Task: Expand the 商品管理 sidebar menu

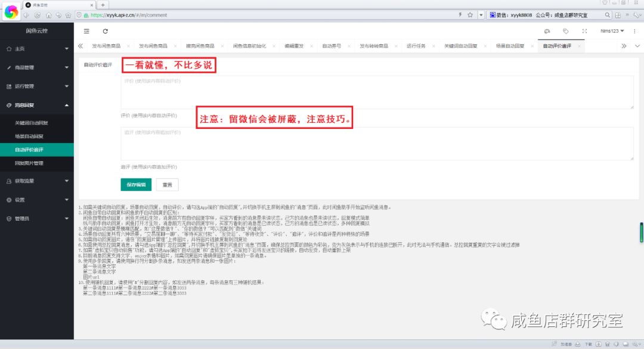Action: 37,67
